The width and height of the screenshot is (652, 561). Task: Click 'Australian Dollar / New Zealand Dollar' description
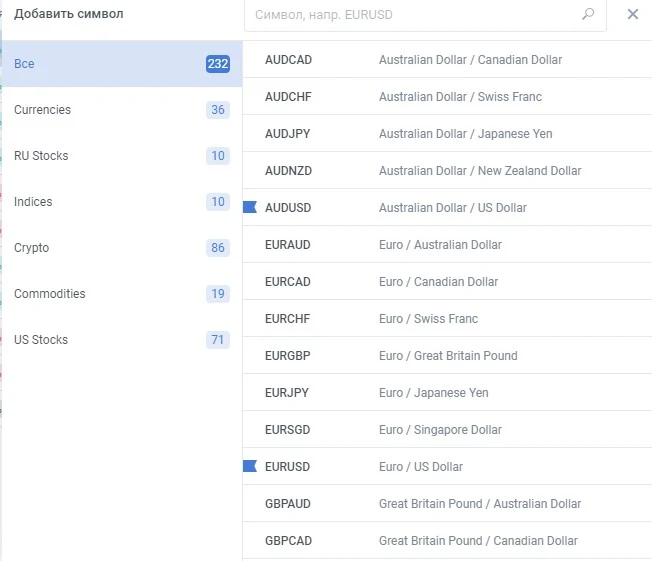480,171
